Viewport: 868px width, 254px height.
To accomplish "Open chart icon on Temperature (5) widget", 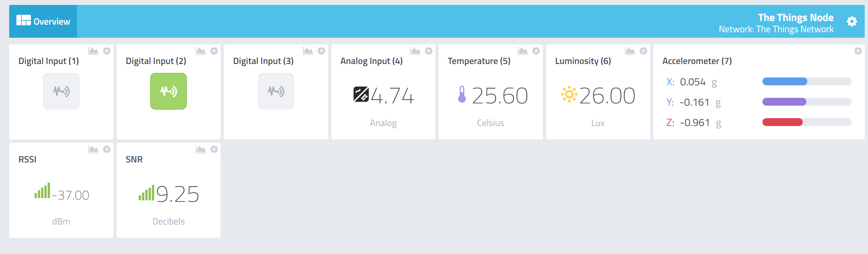I will click(x=523, y=51).
